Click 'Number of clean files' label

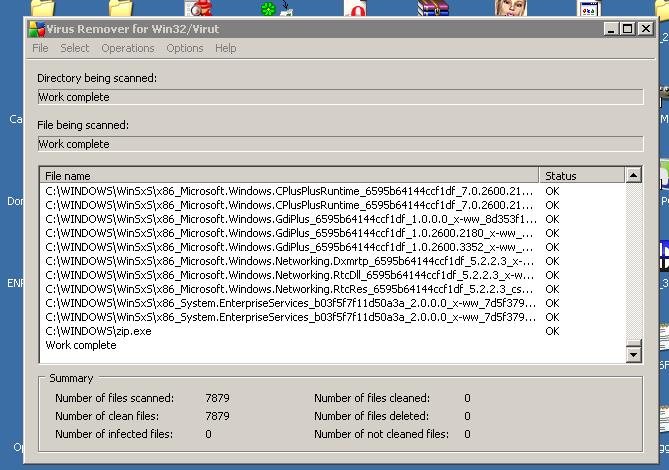click(x=107, y=416)
